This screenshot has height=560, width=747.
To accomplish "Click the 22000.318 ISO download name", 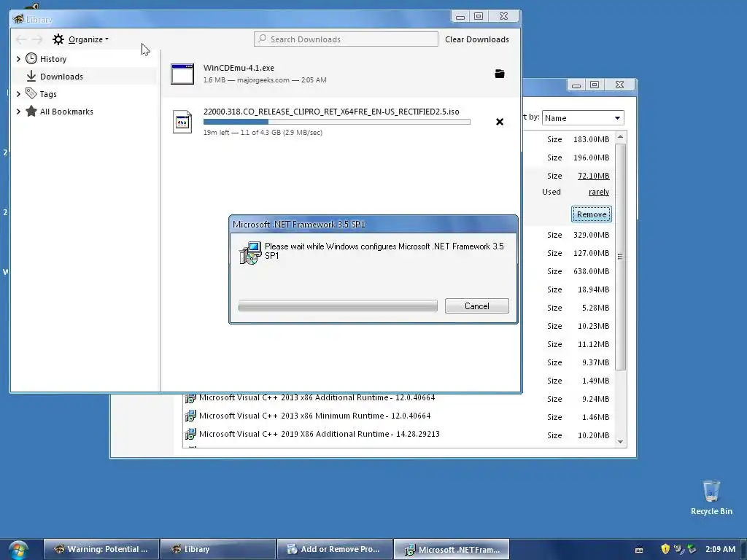I will pyautogui.click(x=331, y=112).
